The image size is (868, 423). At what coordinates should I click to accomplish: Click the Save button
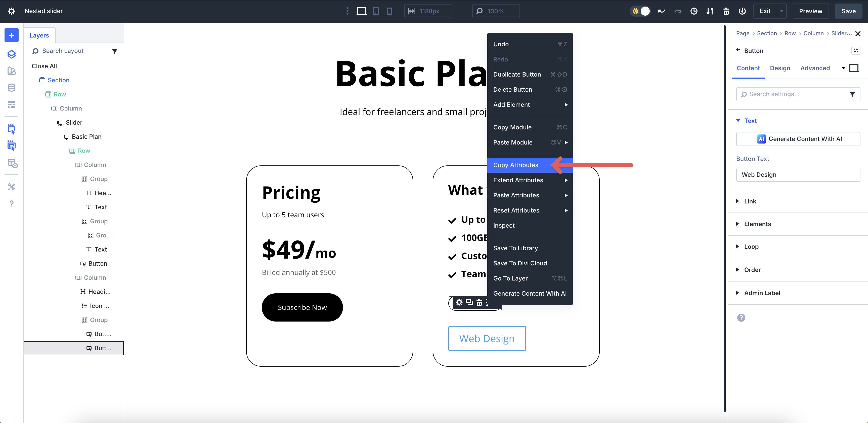tap(848, 11)
